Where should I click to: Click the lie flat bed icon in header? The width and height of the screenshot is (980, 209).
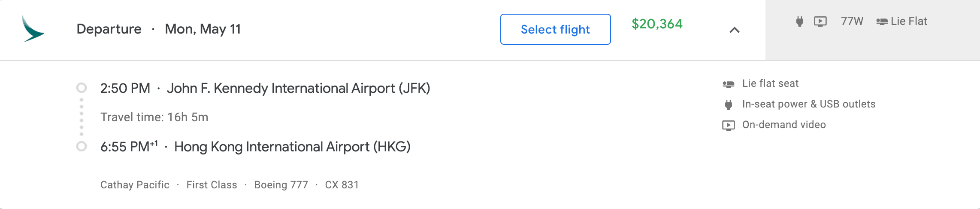(x=882, y=22)
